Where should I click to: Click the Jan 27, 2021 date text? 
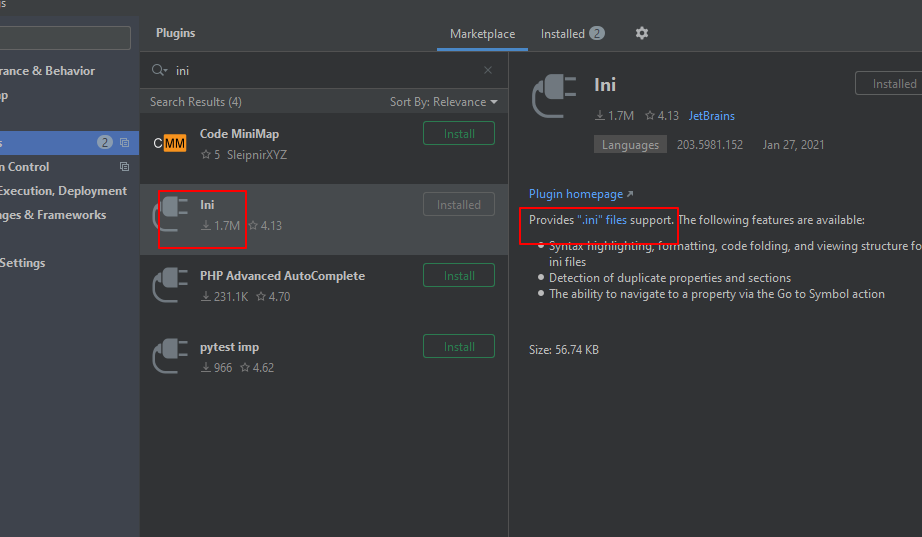click(793, 145)
